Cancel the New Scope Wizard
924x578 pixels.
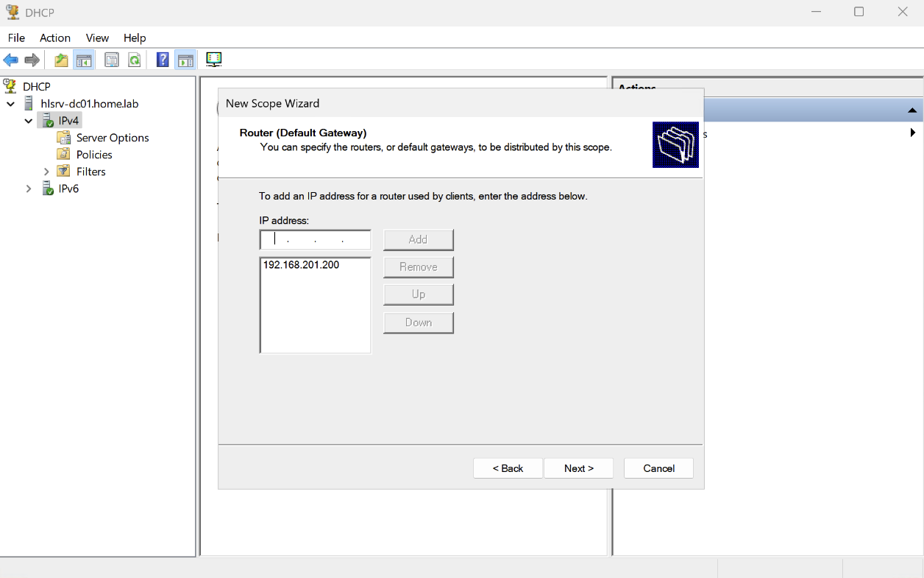(658, 468)
